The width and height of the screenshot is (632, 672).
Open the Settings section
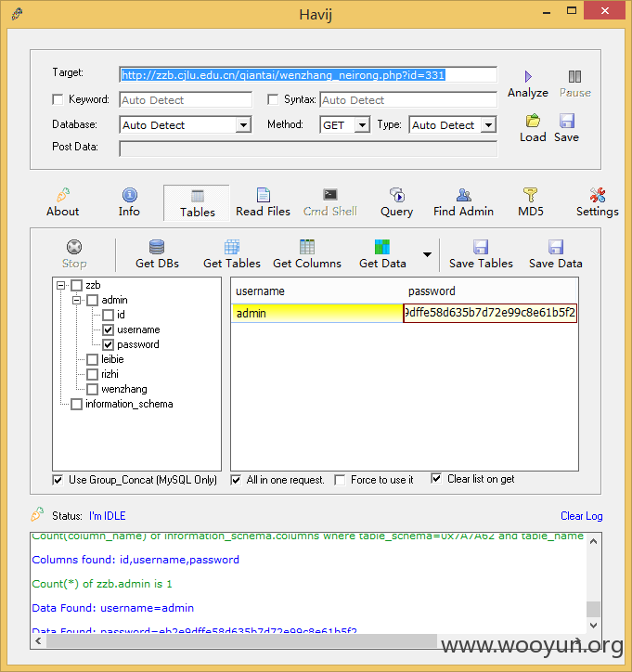(598, 202)
